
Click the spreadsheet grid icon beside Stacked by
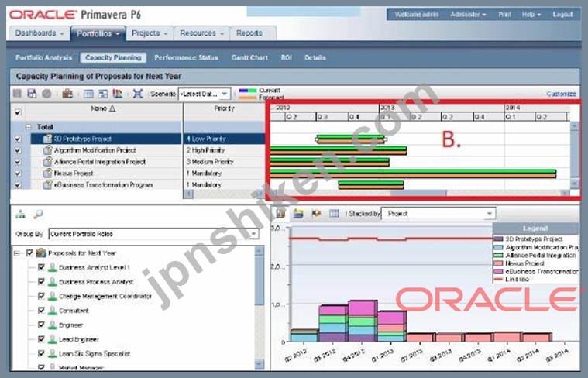pyautogui.click(x=334, y=213)
